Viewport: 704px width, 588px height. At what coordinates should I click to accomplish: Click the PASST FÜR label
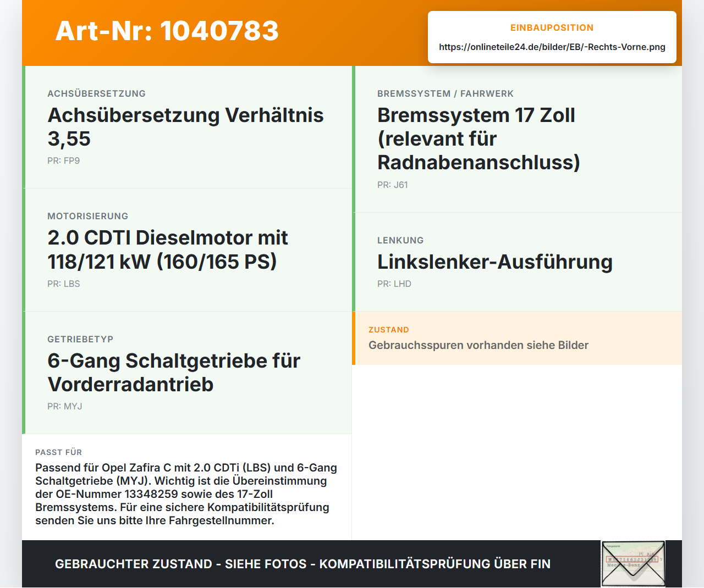(x=59, y=452)
